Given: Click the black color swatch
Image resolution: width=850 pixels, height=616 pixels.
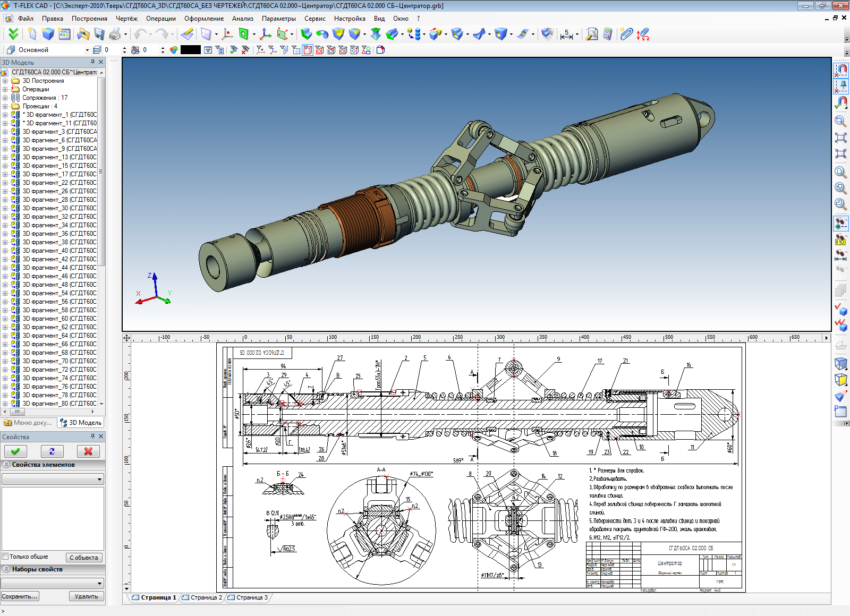Looking at the screenshot, I should [190, 50].
